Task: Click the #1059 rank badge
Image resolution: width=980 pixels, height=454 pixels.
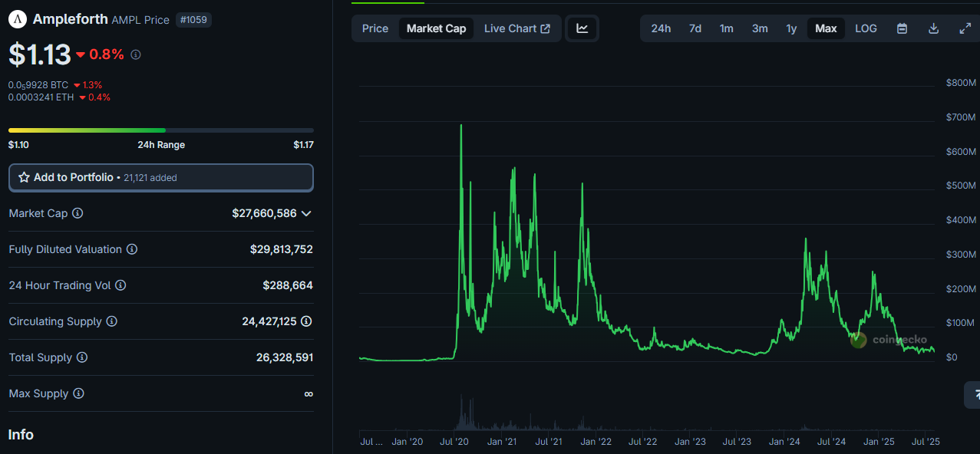Action: 193,20
